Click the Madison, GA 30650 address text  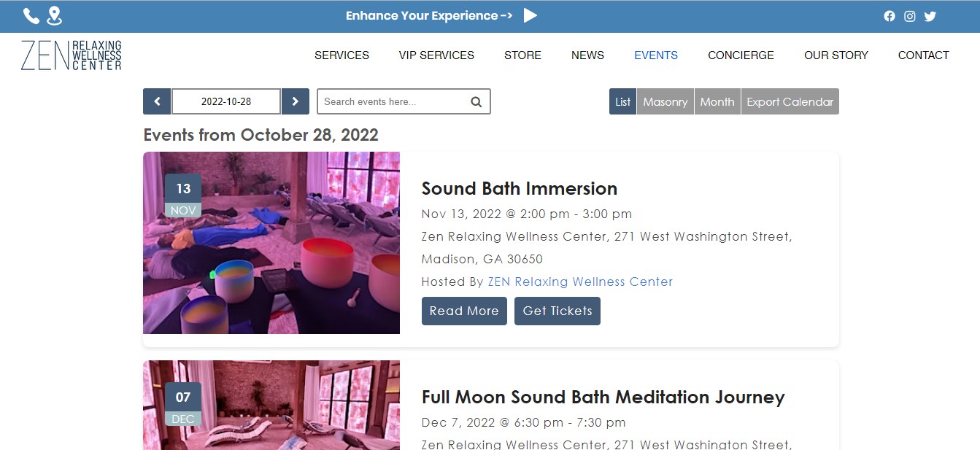pos(482,259)
